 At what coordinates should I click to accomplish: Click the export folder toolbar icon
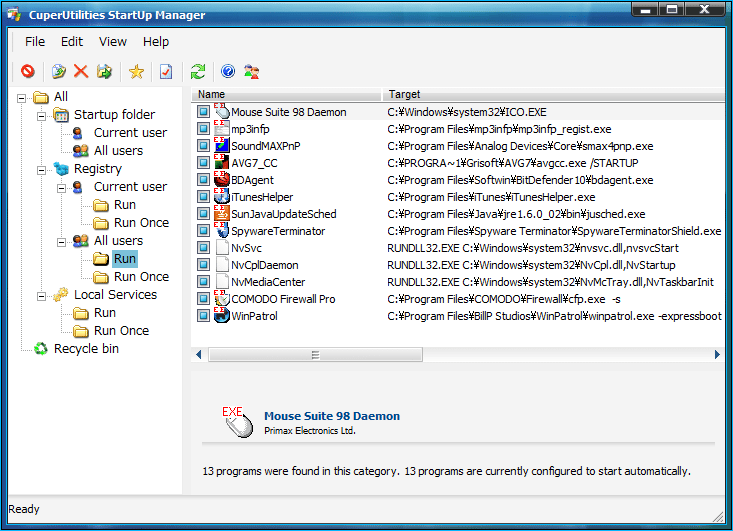point(104,71)
